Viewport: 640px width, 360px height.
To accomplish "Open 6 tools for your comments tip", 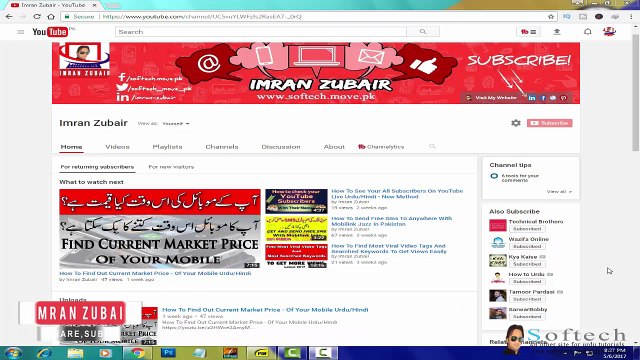I will click(x=520, y=178).
